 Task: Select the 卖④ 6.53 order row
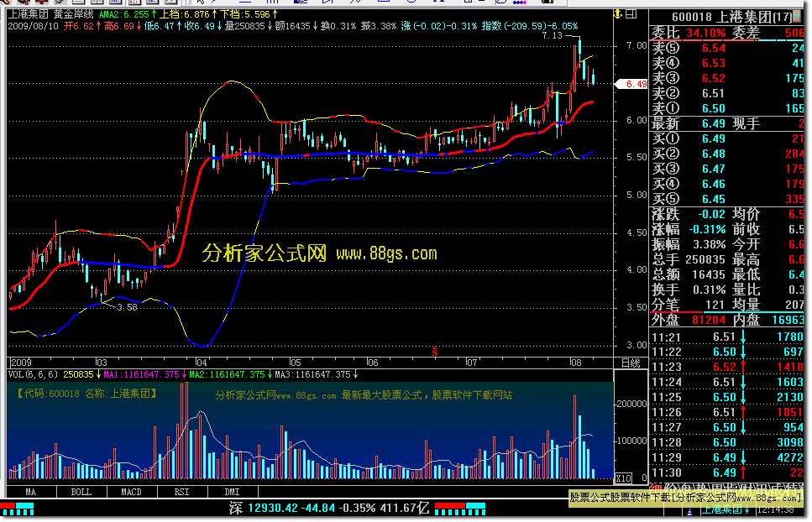tap(727, 63)
